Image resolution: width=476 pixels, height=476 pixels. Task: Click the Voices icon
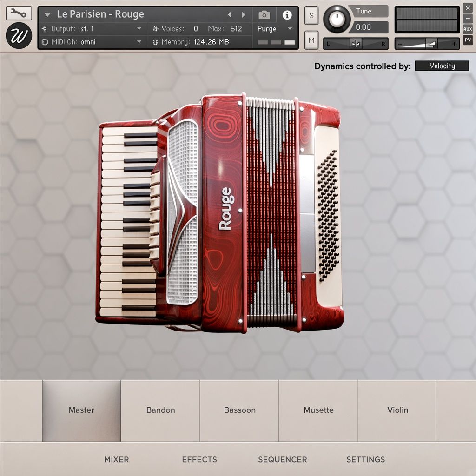[155, 29]
